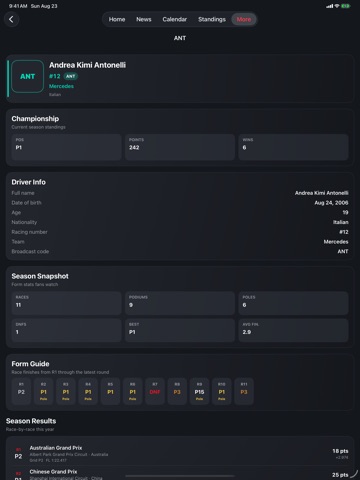The image size is (360, 480).
Task: Open the R6 P1 form chip
Action: click(133, 391)
